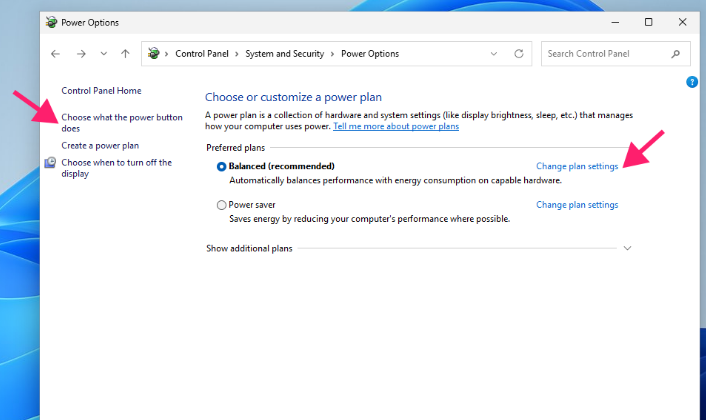This screenshot has height=420, width=706.
Task: Click the display timer icon in sidebar
Action: 50,163
